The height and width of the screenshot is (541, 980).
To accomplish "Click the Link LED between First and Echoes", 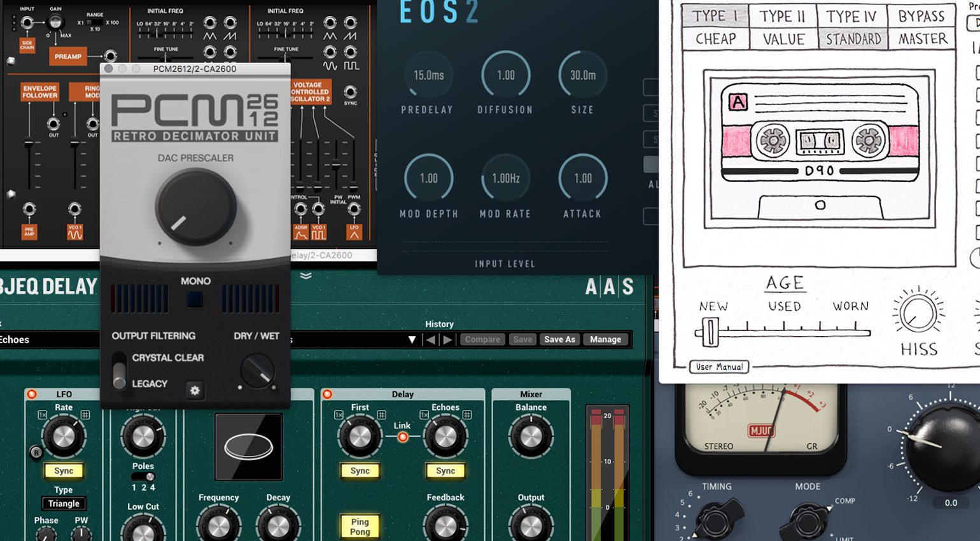I will tap(402, 437).
